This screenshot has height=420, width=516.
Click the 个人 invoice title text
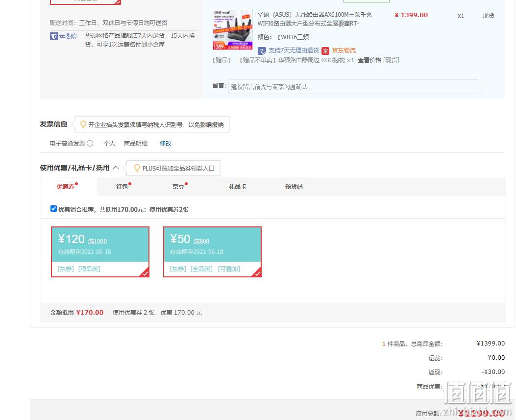coord(109,144)
